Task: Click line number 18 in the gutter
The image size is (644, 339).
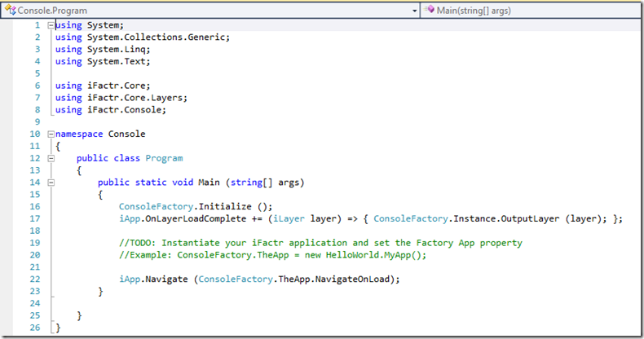Action: (35, 231)
